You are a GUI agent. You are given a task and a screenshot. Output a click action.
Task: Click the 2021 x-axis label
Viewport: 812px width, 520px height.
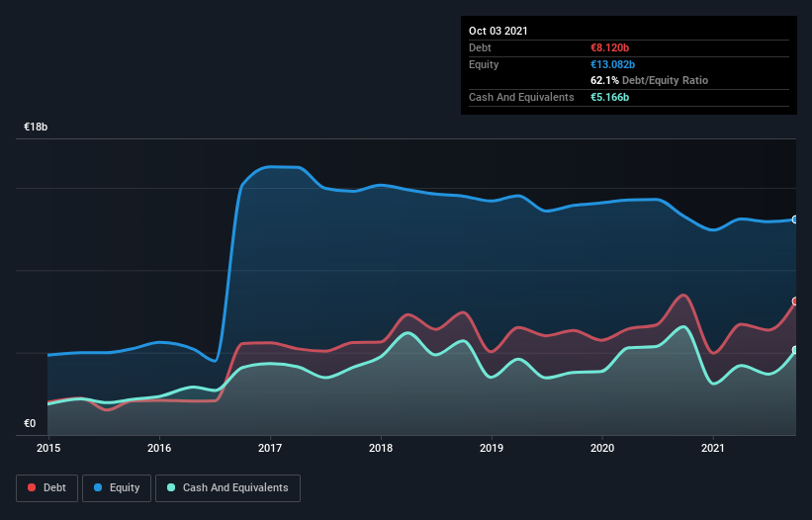[712, 448]
